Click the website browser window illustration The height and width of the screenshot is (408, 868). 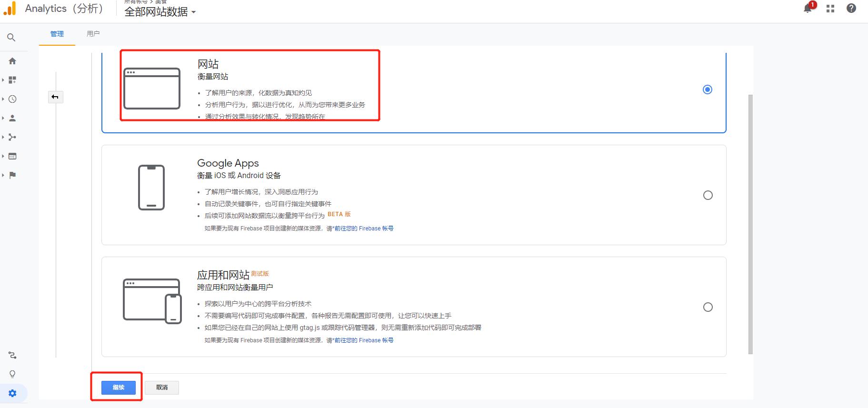click(x=152, y=89)
